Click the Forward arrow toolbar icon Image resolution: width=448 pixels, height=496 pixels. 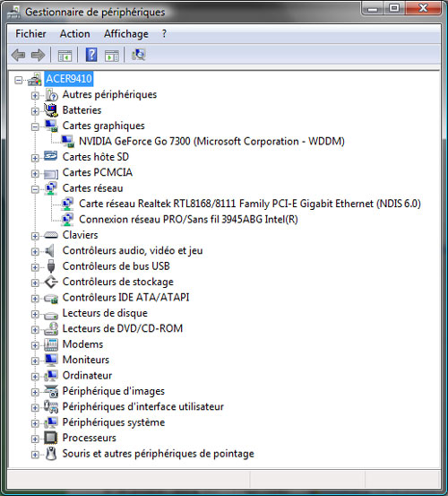point(38,55)
